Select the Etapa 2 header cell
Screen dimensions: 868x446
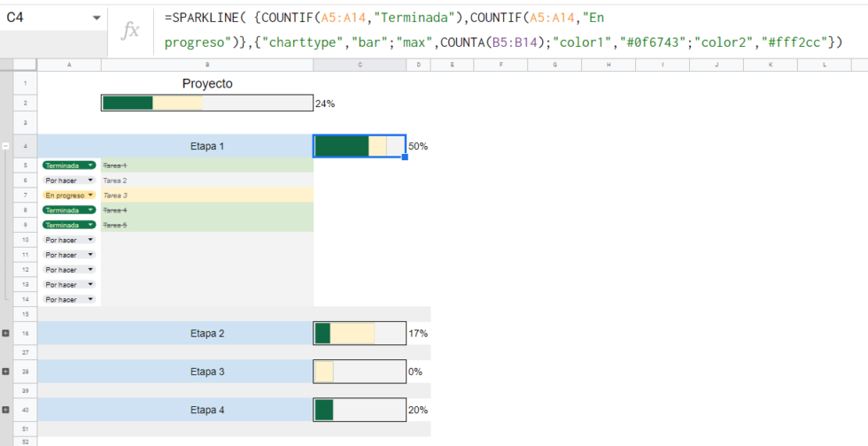click(207, 334)
